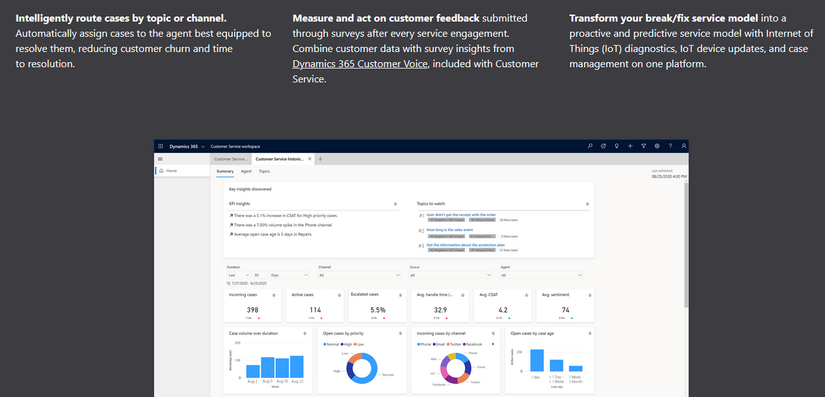Click the Phone legend item in channel chart
The image size is (825, 397).
pos(424,344)
